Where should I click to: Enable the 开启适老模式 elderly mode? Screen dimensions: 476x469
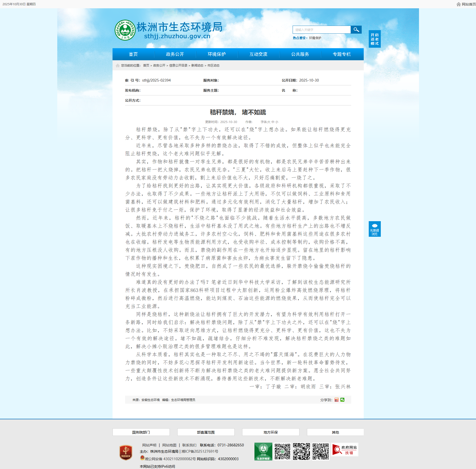pos(375,39)
